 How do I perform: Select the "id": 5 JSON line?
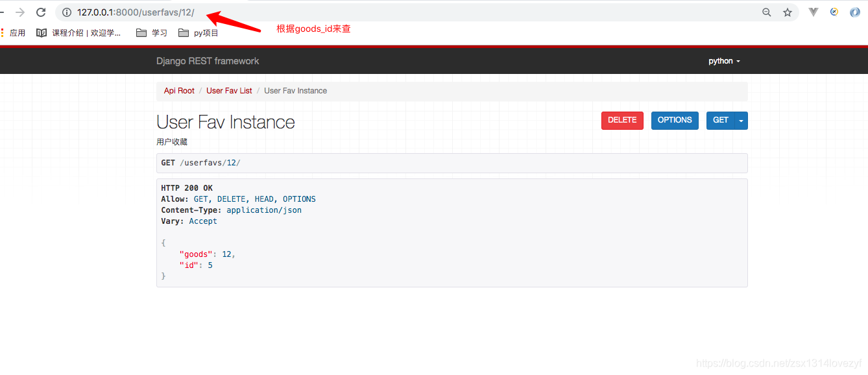[x=196, y=265]
